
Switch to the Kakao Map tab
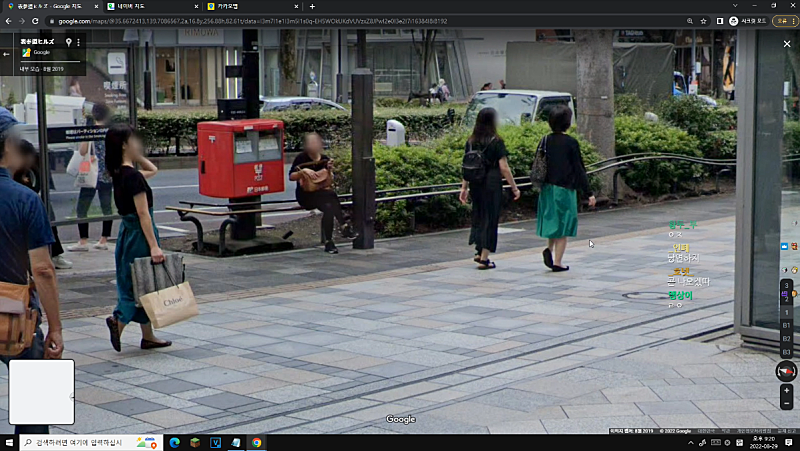[245, 6]
